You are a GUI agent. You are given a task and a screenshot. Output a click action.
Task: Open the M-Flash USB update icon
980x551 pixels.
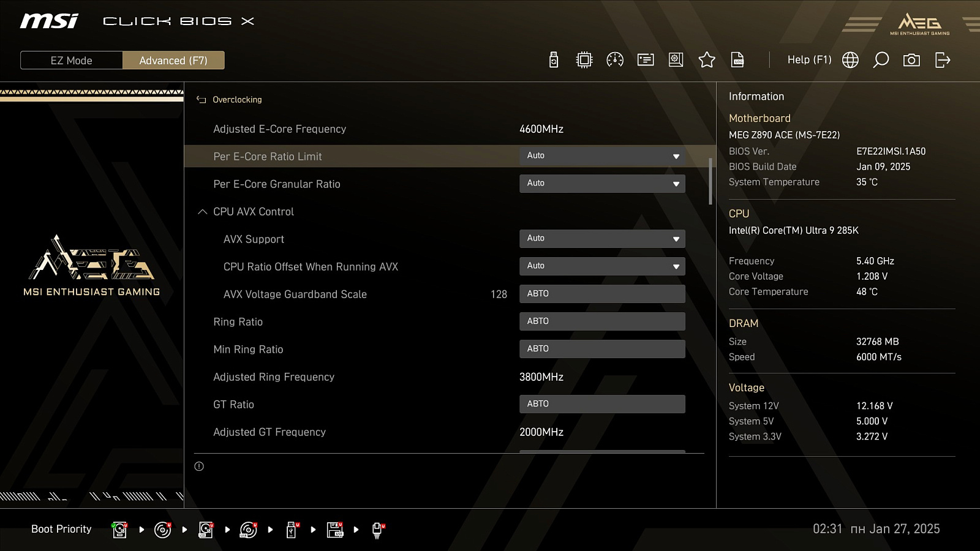[554, 60]
